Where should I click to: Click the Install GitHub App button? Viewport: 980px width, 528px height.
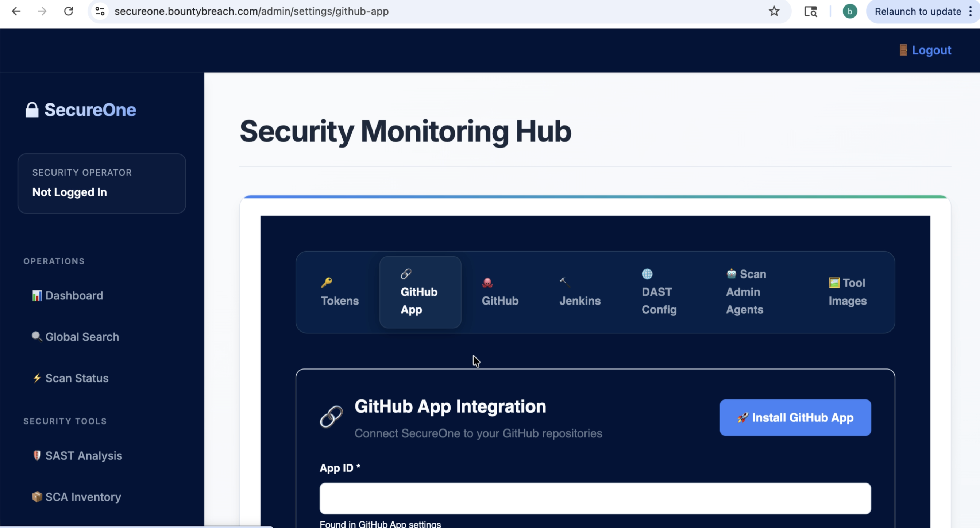795,418
